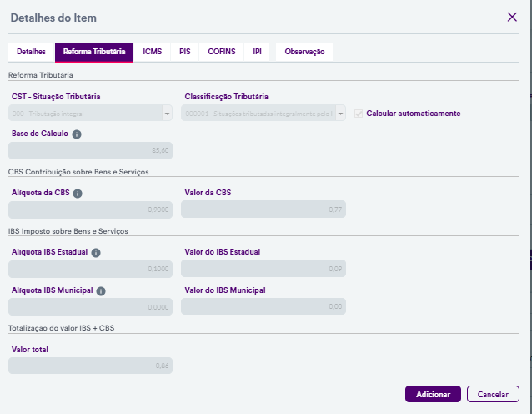
Task: Click the Alíquota IBS Estadual field
Action: click(x=90, y=269)
